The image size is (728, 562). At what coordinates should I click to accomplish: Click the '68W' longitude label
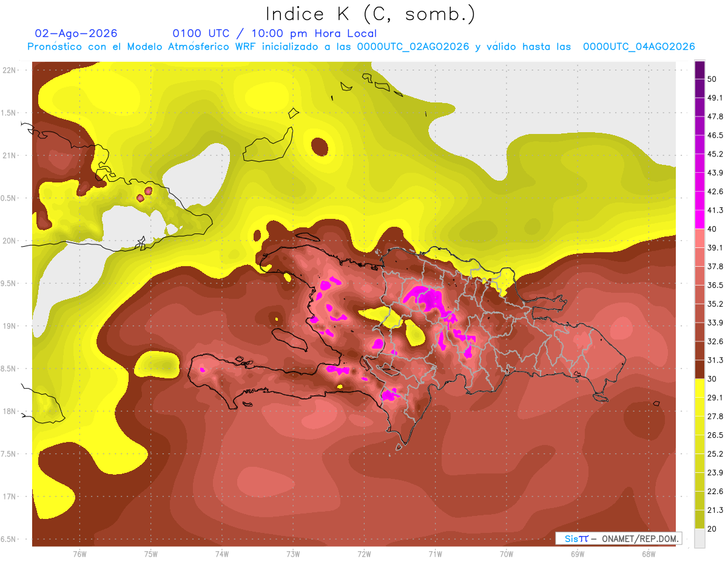(649, 554)
